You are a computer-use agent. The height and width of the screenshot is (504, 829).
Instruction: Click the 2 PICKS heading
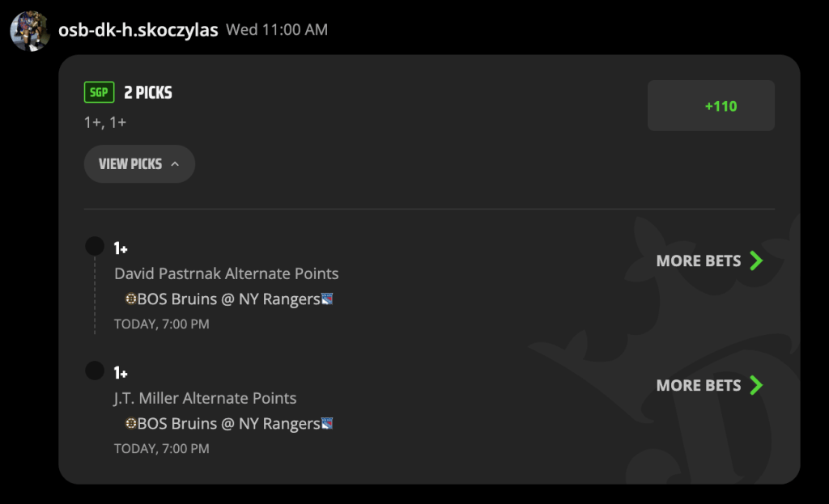[x=148, y=92]
